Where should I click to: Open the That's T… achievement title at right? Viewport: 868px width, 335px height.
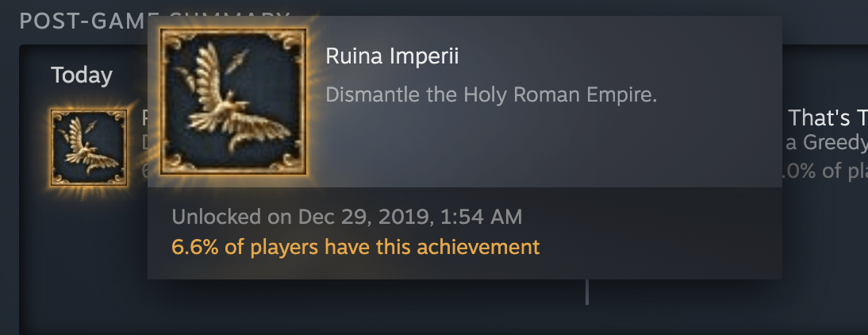(828, 117)
